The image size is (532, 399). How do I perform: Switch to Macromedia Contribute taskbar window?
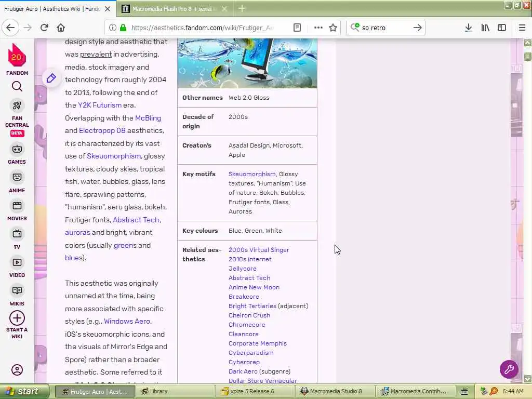(415, 392)
